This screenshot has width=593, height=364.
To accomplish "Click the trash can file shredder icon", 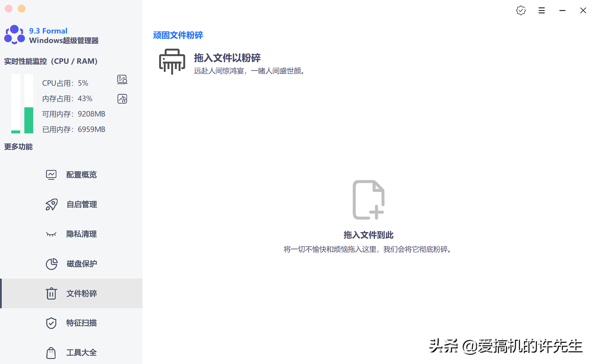I will pos(51,293).
